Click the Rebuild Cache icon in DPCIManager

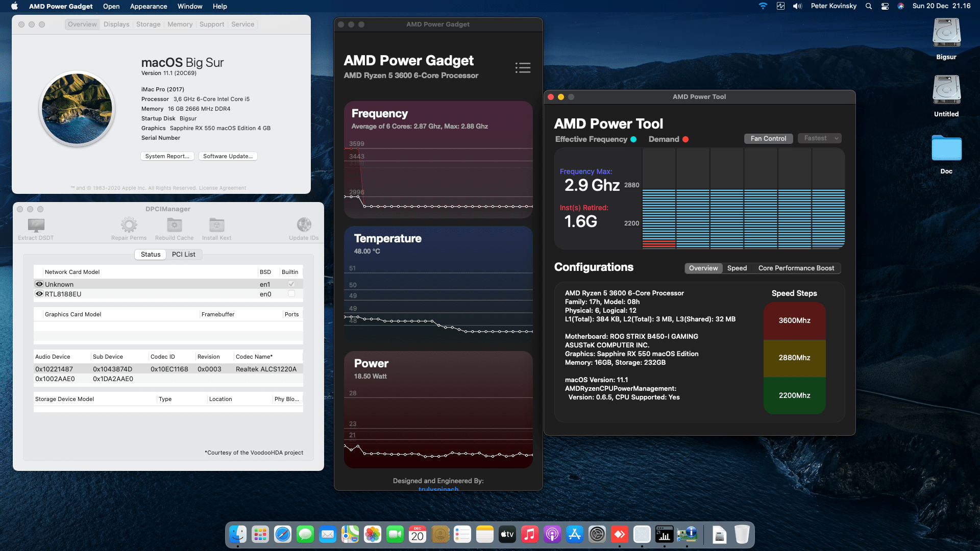pyautogui.click(x=174, y=225)
